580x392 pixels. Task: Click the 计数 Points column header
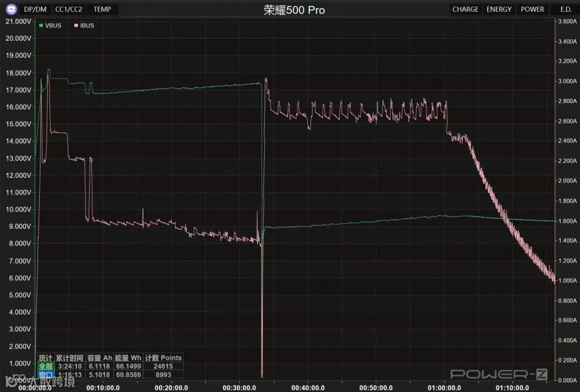pyautogui.click(x=163, y=358)
